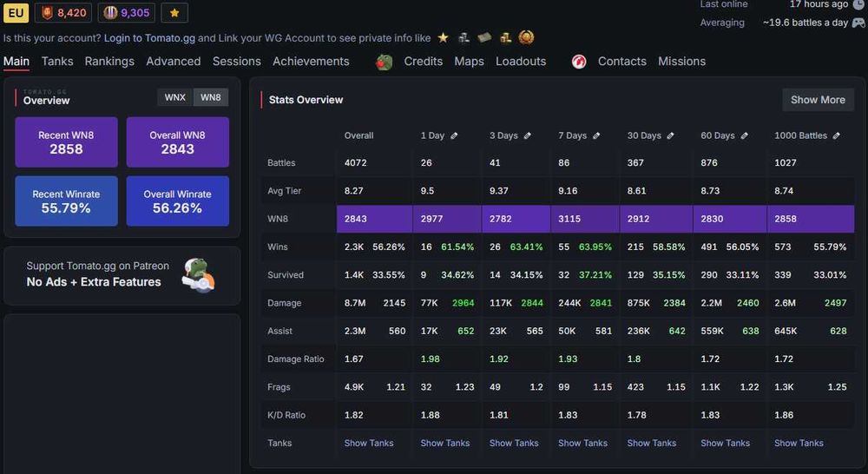
Task: Open the Rankings tab
Action: (x=109, y=62)
